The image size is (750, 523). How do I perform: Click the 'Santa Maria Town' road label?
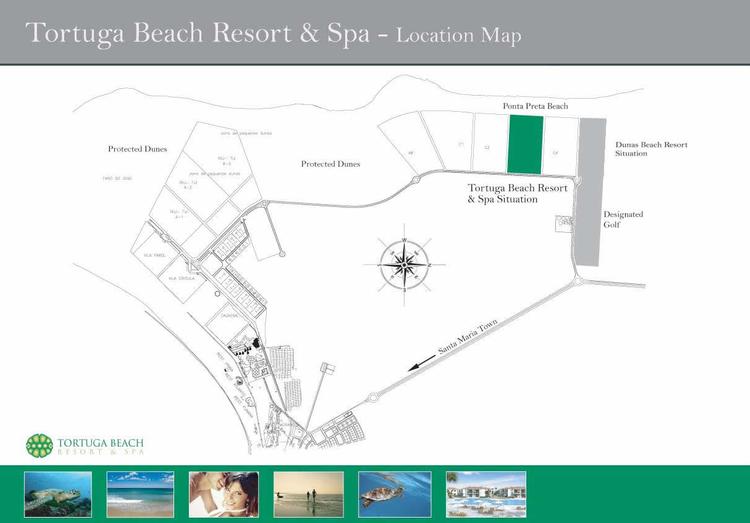coord(468,337)
